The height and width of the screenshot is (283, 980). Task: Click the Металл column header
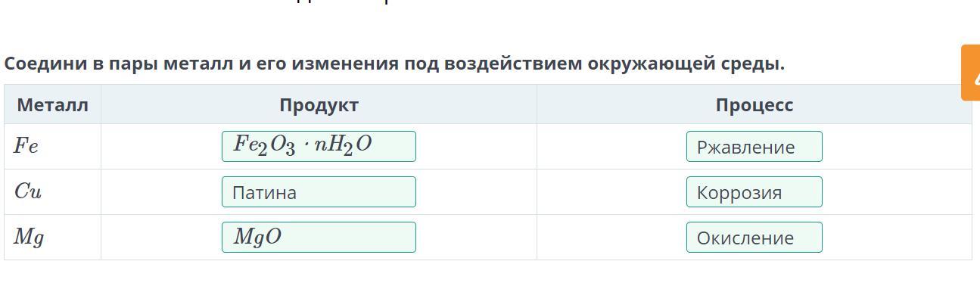52,104
